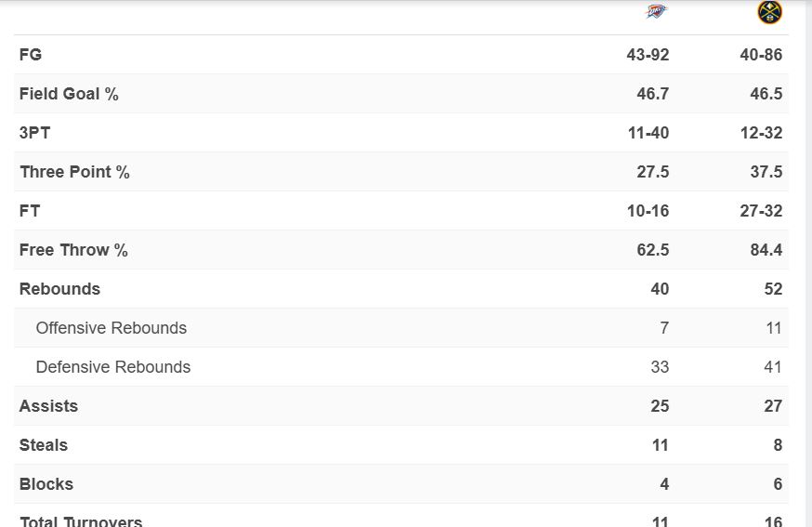Screen dimensions: 812x527
Task: Select the Nuggets' 84.4 free throw percentage
Action: pos(766,250)
